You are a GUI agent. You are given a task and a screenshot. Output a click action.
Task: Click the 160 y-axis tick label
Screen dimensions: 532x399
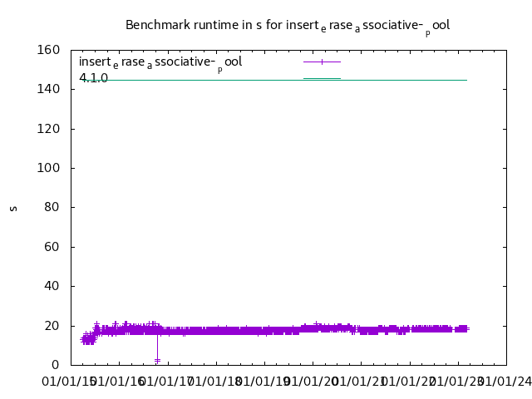48,50
